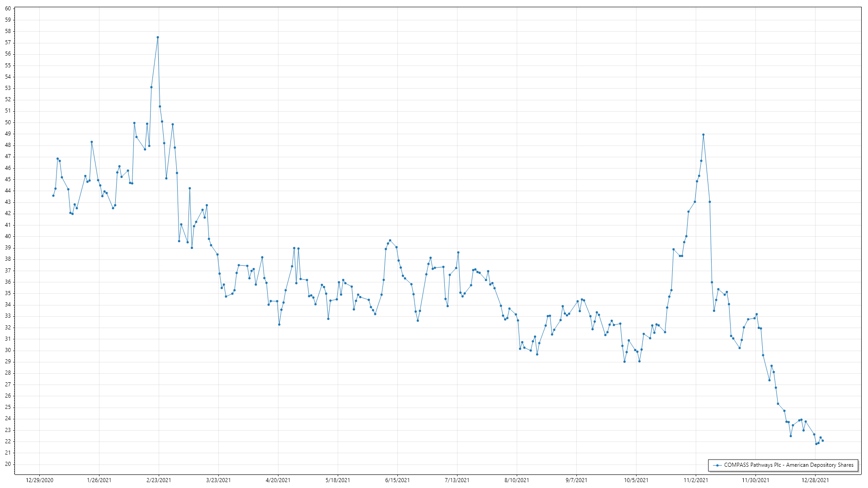Click the COMPASS Pathways Plc legend label
The width and height of the screenshot is (868, 488).
[x=788, y=465]
